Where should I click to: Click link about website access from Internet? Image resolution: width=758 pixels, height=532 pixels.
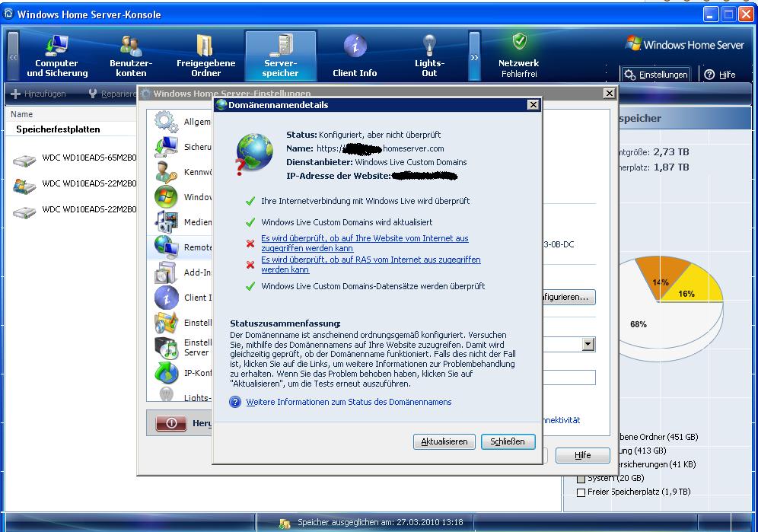pyautogui.click(x=365, y=244)
